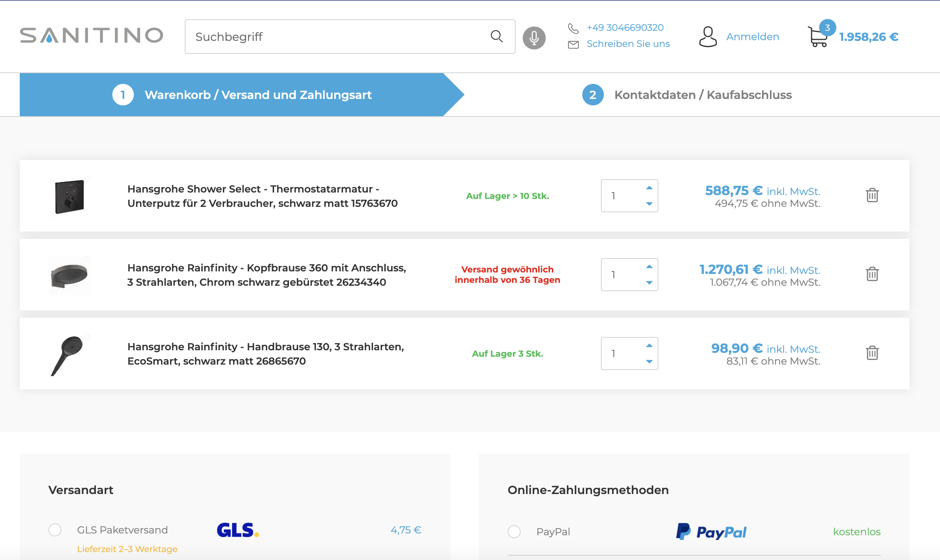Remove Rainfinity Kopfbrause 360 via trash icon

tap(872, 274)
